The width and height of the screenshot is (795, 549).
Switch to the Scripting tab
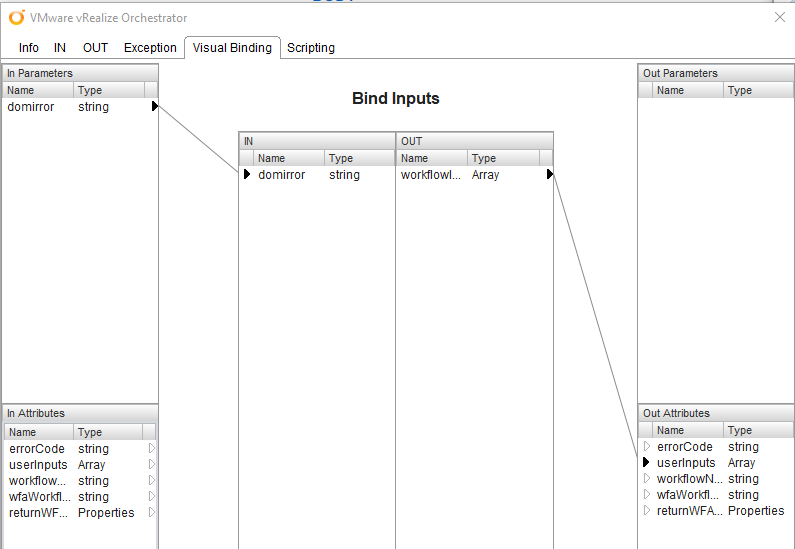pyautogui.click(x=311, y=48)
